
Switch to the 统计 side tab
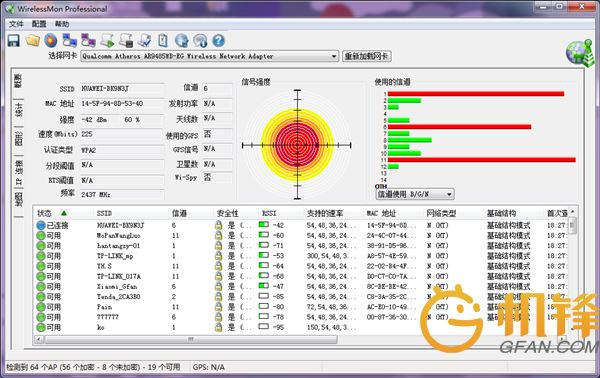(x=18, y=110)
